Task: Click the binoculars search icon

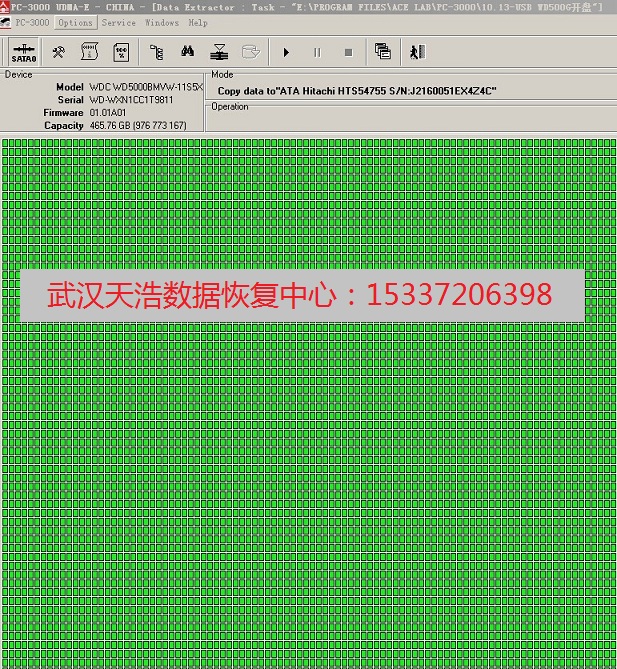Action: [x=187, y=52]
